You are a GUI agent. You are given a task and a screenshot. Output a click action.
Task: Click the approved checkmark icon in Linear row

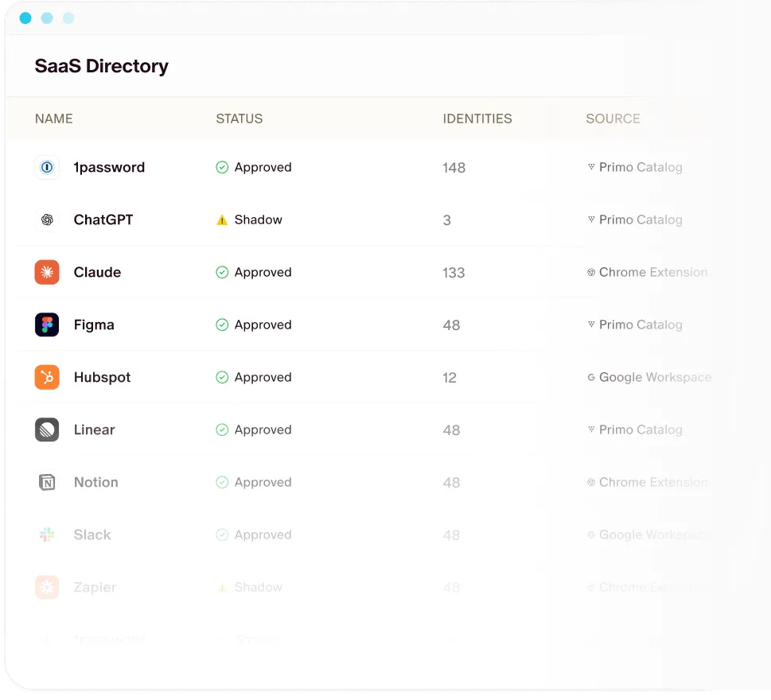point(222,430)
